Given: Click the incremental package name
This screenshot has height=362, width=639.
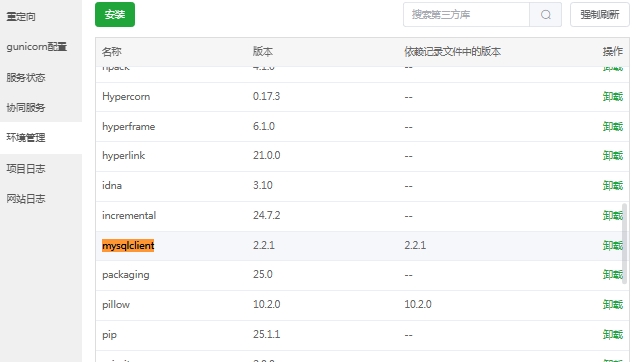Looking at the screenshot, I should [x=129, y=216].
